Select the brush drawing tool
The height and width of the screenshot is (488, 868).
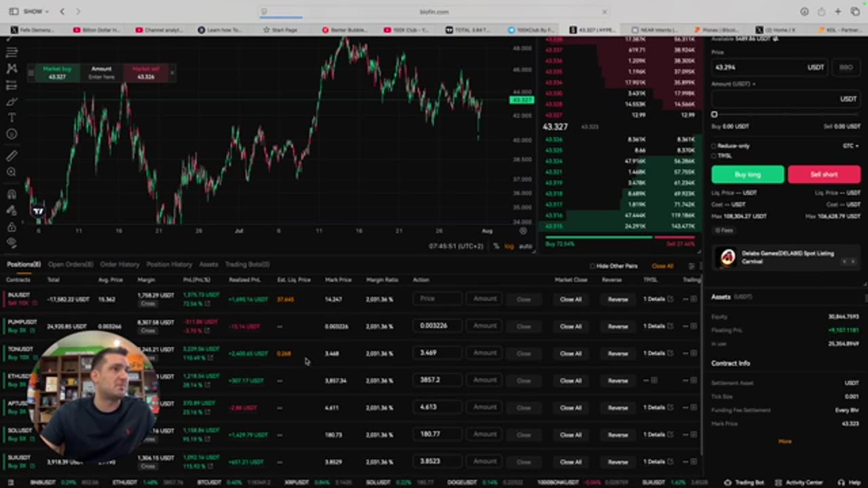pyautogui.click(x=12, y=102)
